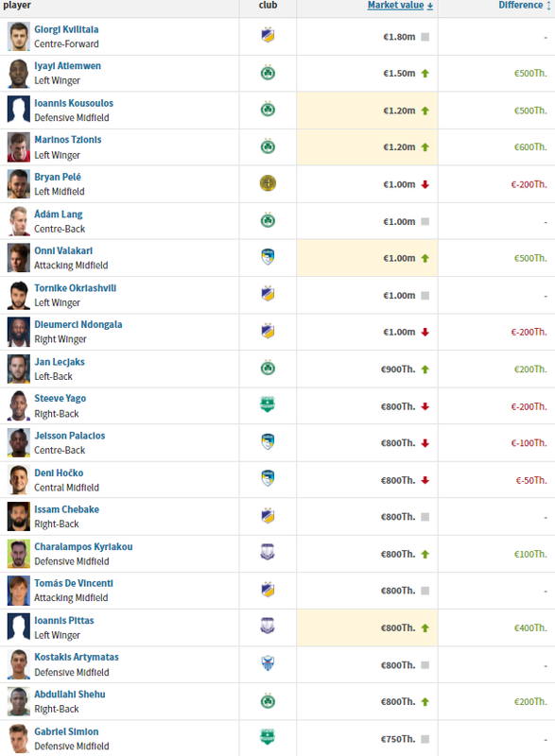The image size is (555, 756).
Task: Click club crest icon in Giorgi Kvilitaia row
Action: point(268,36)
